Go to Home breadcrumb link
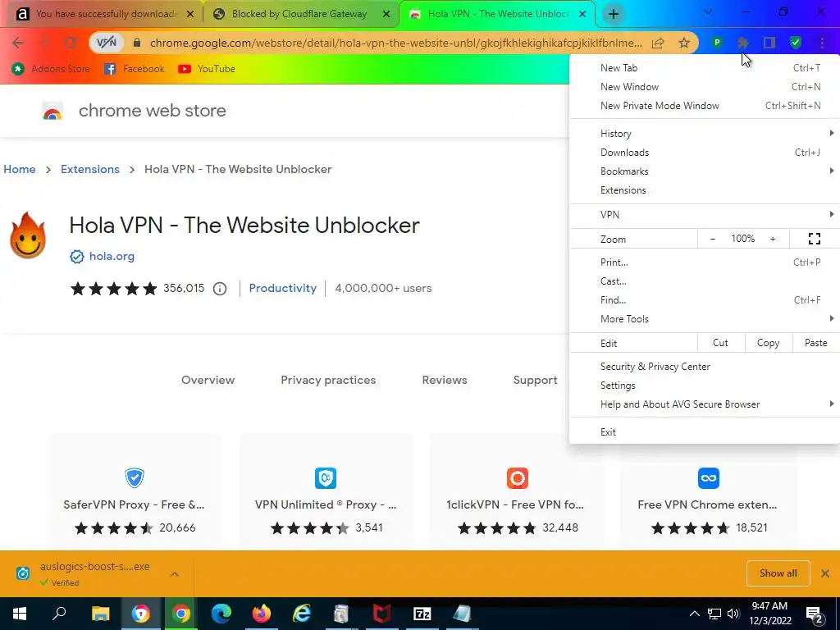This screenshot has width=840, height=630. coord(20,169)
